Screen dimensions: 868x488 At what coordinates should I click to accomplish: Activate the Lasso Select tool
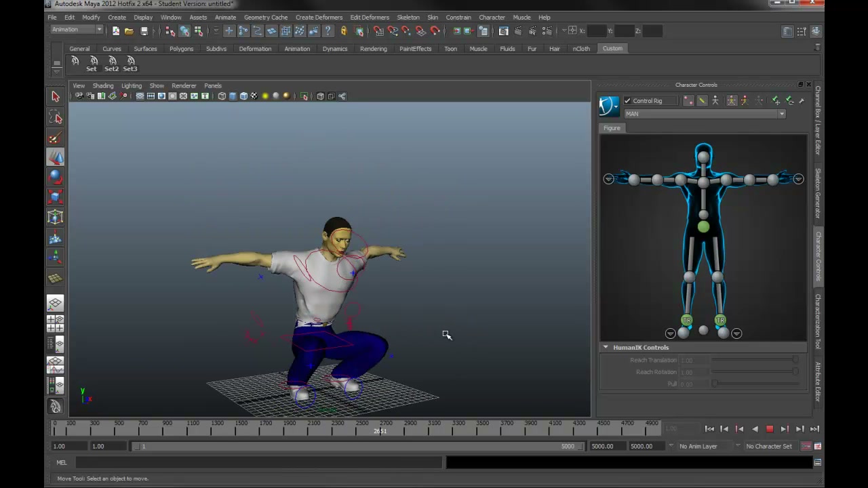click(x=56, y=118)
